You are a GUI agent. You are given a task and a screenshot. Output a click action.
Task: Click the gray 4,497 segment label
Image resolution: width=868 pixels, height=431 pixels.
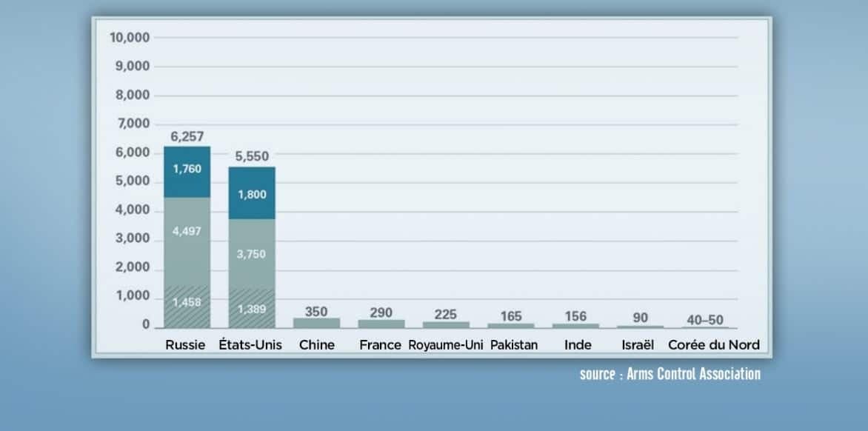click(x=187, y=231)
